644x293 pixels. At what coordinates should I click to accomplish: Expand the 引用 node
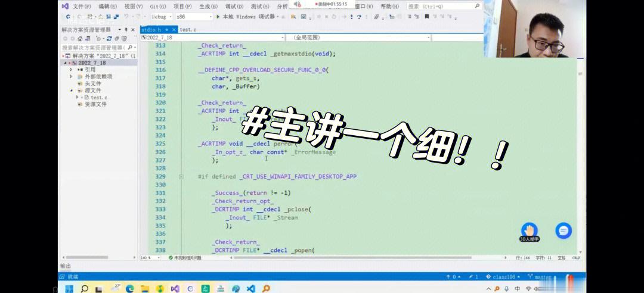pyautogui.click(x=72, y=70)
